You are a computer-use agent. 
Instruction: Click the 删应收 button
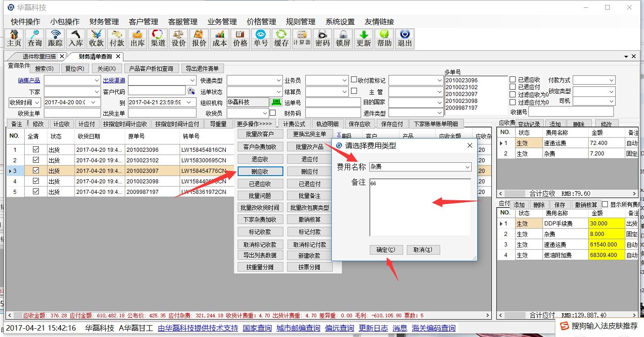[x=260, y=171]
